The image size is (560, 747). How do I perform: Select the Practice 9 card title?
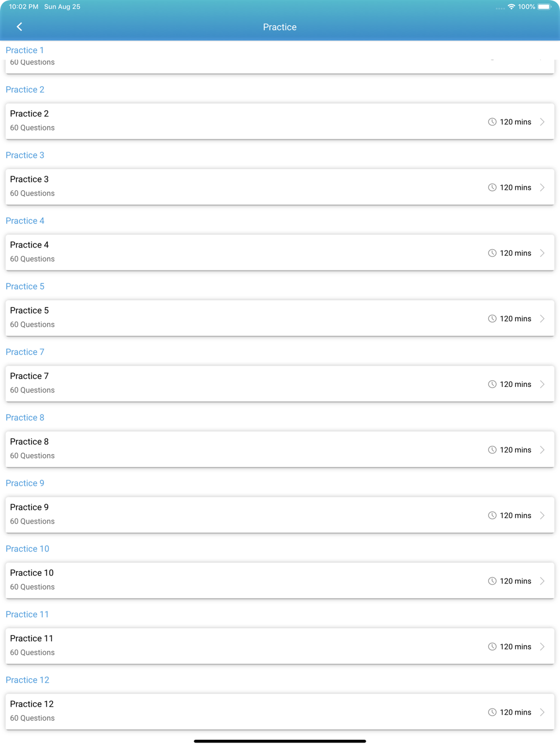(x=29, y=507)
